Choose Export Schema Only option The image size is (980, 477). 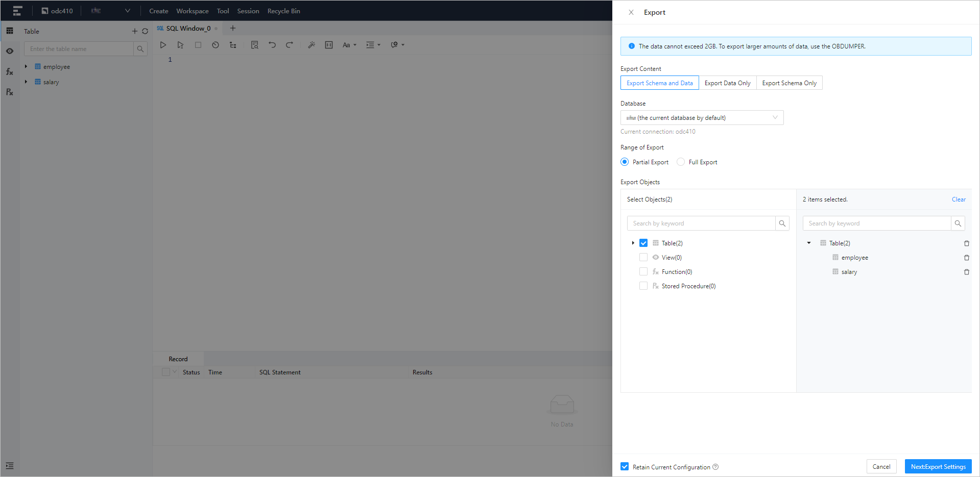789,83
